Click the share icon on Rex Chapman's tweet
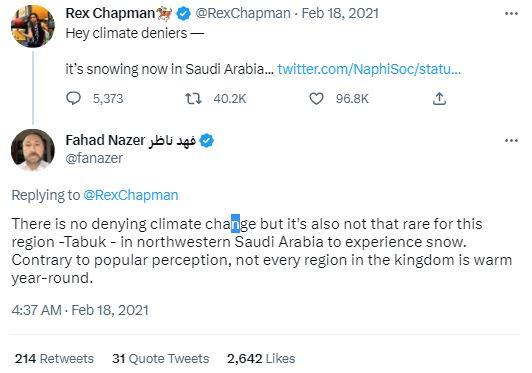 [439, 98]
